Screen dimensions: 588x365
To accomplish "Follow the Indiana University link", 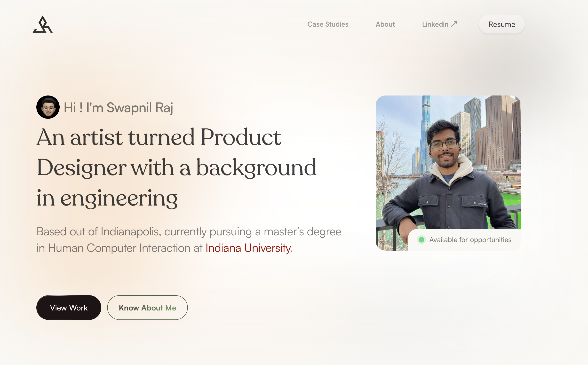I will 248,248.
